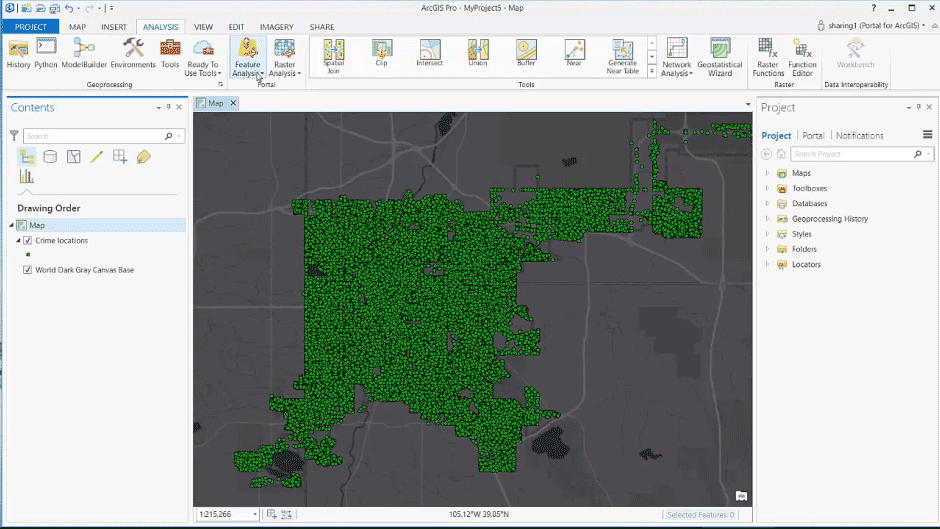Click the Contents search field
The height and width of the screenshot is (529, 940).
(93, 136)
